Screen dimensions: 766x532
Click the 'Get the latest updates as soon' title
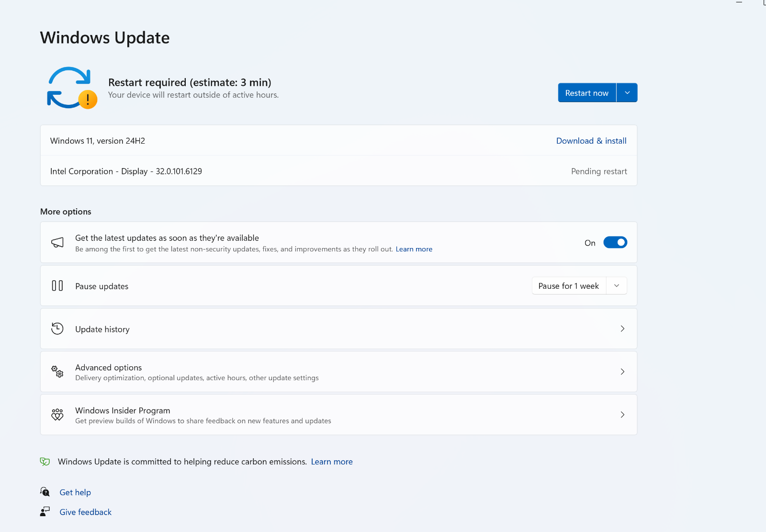(167, 238)
